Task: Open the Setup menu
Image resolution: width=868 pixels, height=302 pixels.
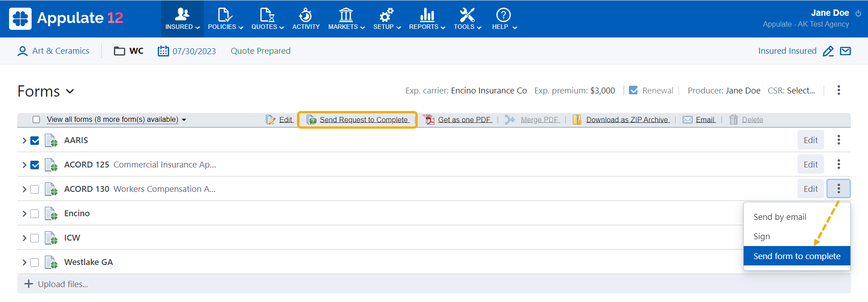Action: point(387,19)
